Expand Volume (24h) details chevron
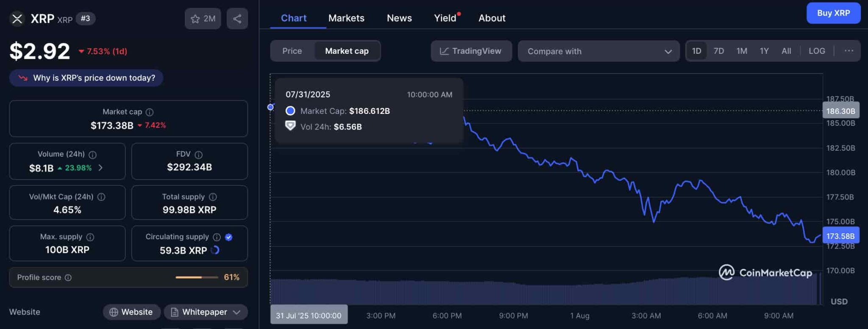This screenshot has height=329, width=868. [100, 168]
